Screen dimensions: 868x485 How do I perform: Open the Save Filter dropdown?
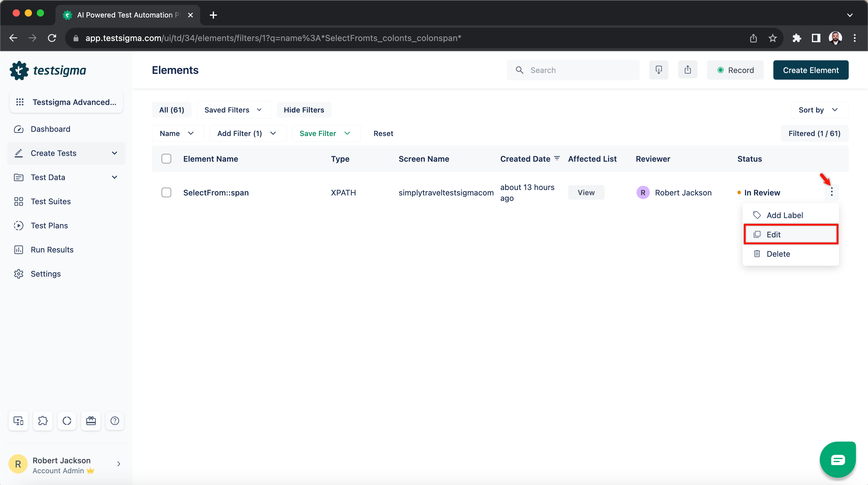(326, 134)
